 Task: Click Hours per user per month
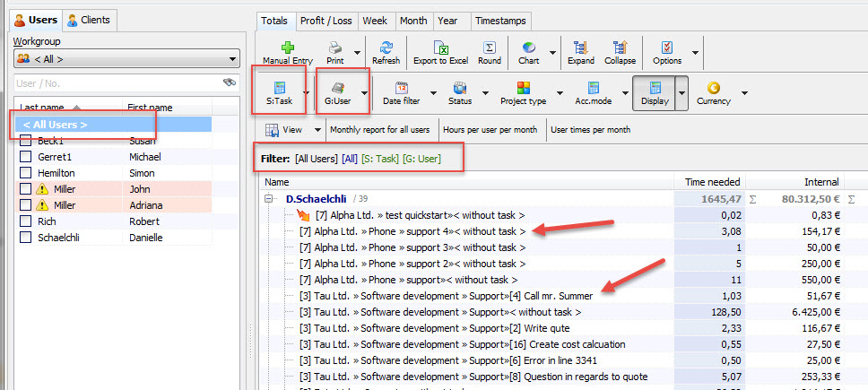point(490,130)
